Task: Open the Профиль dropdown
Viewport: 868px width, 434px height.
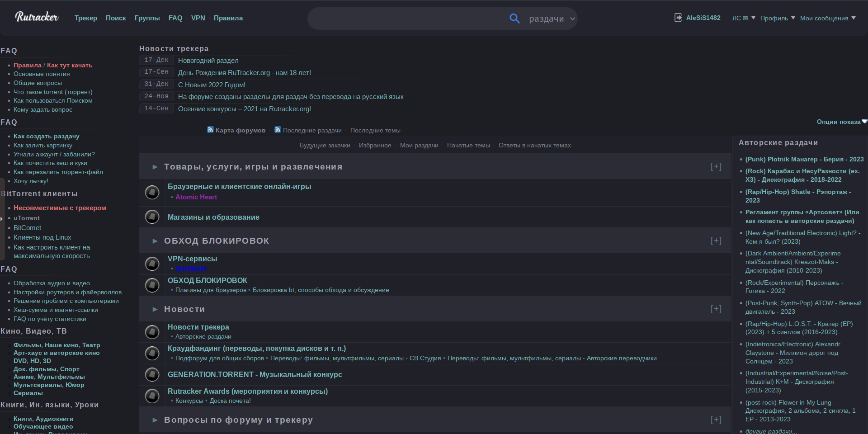Action: click(x=778, y=18)
